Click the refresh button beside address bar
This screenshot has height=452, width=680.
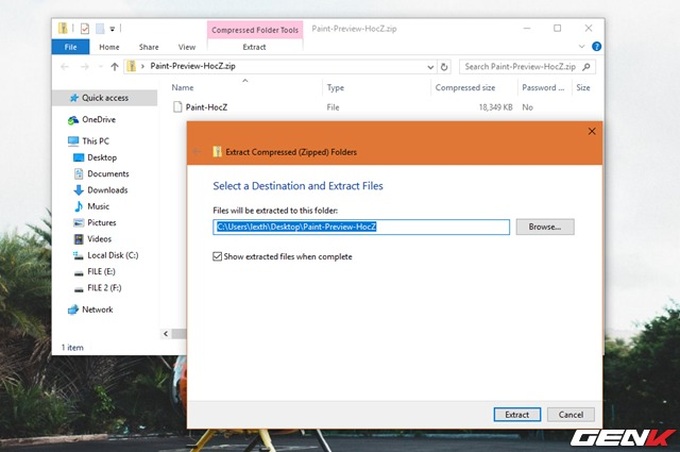[446, 67]
